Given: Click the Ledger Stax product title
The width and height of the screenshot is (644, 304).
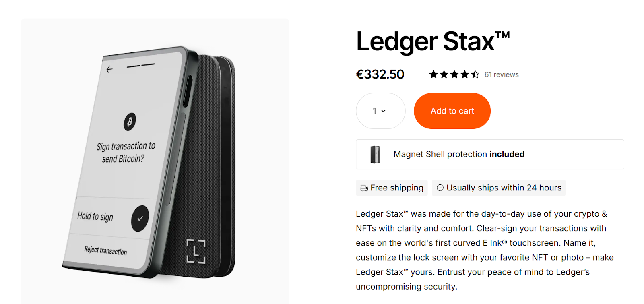Looking at the screenshot, I should pos(433,41).
